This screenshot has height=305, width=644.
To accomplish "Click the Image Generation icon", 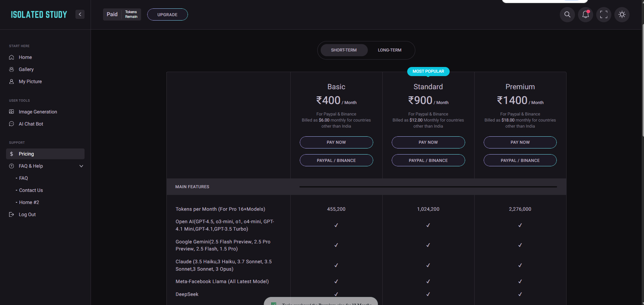I will [11, 112].
